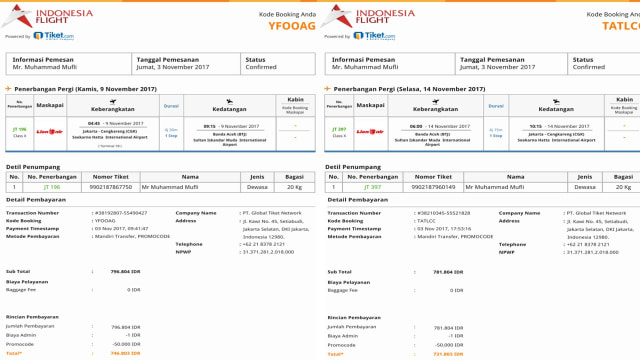Click 'Mr. Muhammad Mufli' under left Informasi Pemesan
The image size is (640, 360).
pyautogui.click(x=44, y=67)
